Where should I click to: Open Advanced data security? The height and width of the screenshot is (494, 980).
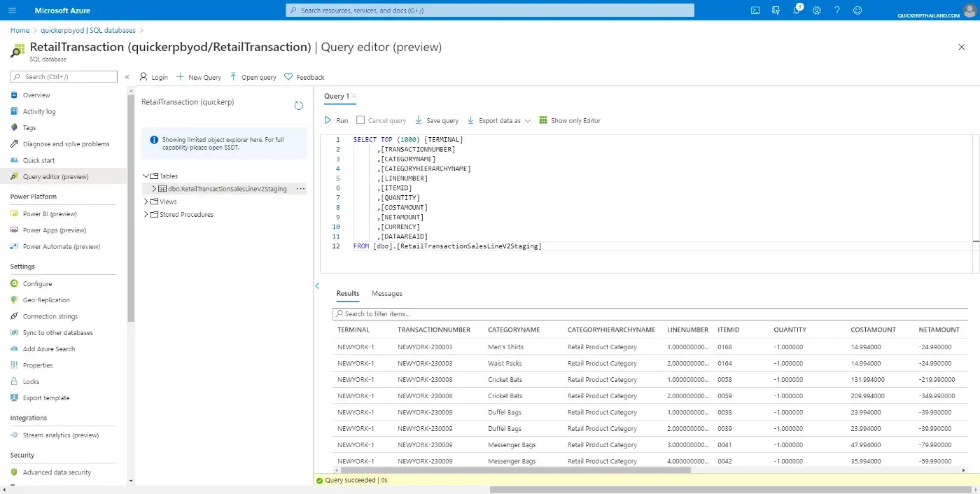57,472
